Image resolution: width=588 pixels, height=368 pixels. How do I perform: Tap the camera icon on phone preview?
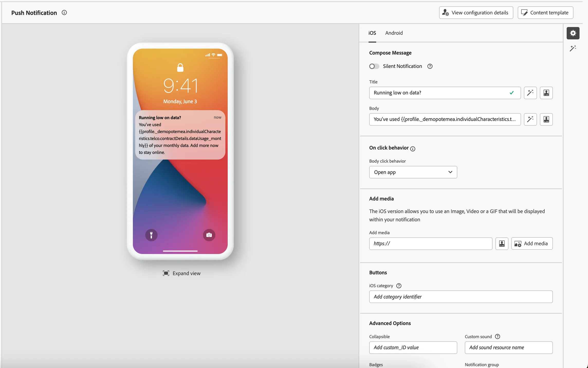pos(209,235)
